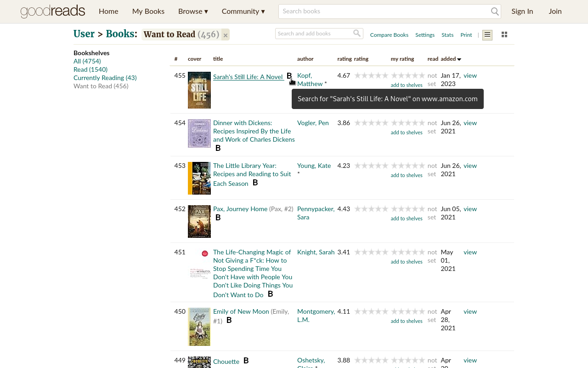Switch to grid view layout
The image size is (588, 368).
tap(504, 34)
